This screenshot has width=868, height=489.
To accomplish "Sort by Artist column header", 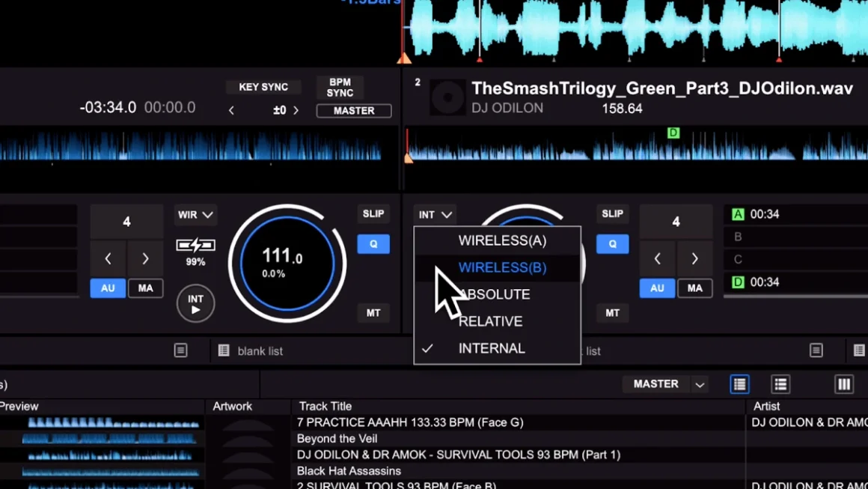I will pos(766,406).
